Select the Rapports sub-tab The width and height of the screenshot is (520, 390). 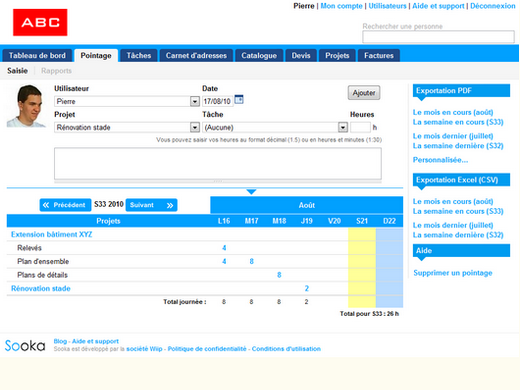[56, 71]
